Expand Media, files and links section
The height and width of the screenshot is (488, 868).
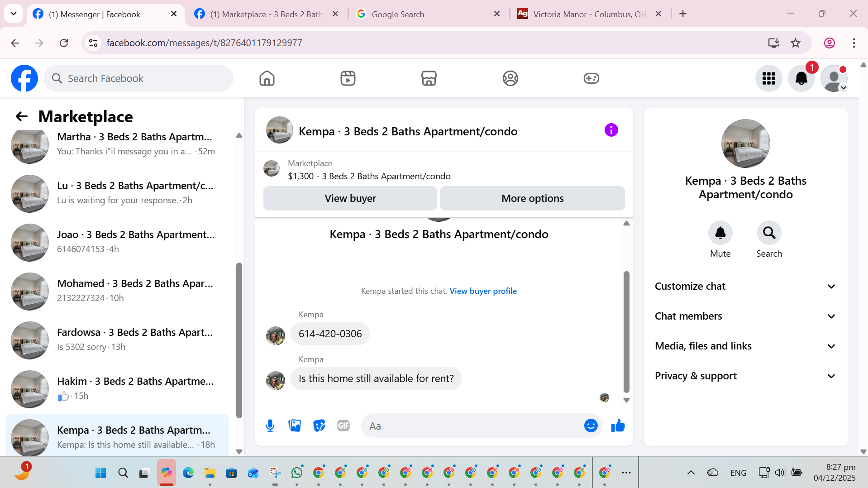[x=745, y=346]
